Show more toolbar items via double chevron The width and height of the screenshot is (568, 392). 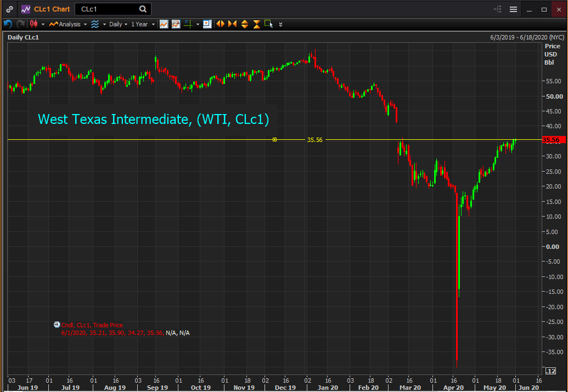coord(280,25)
